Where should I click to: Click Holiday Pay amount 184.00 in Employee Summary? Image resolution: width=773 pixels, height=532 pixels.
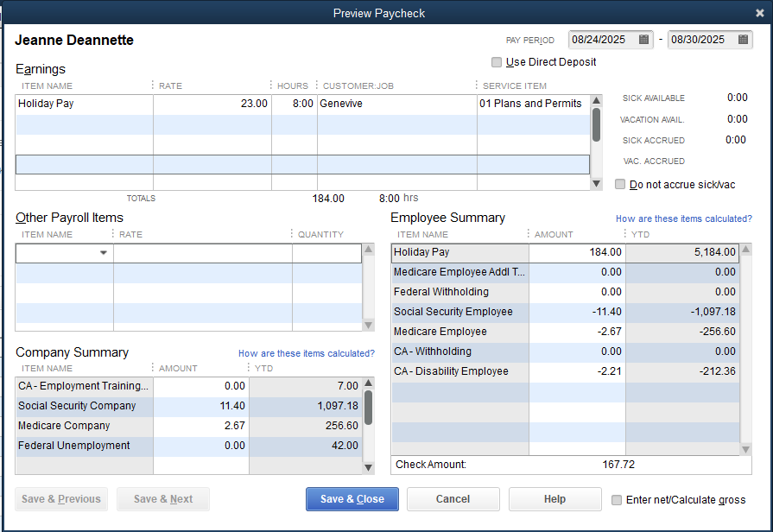click(577, 252)
